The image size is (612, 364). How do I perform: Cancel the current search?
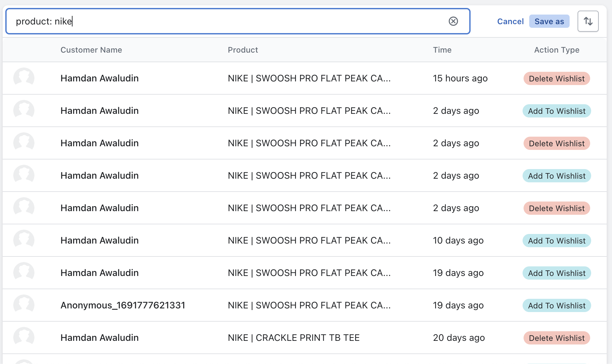[510, 22]
